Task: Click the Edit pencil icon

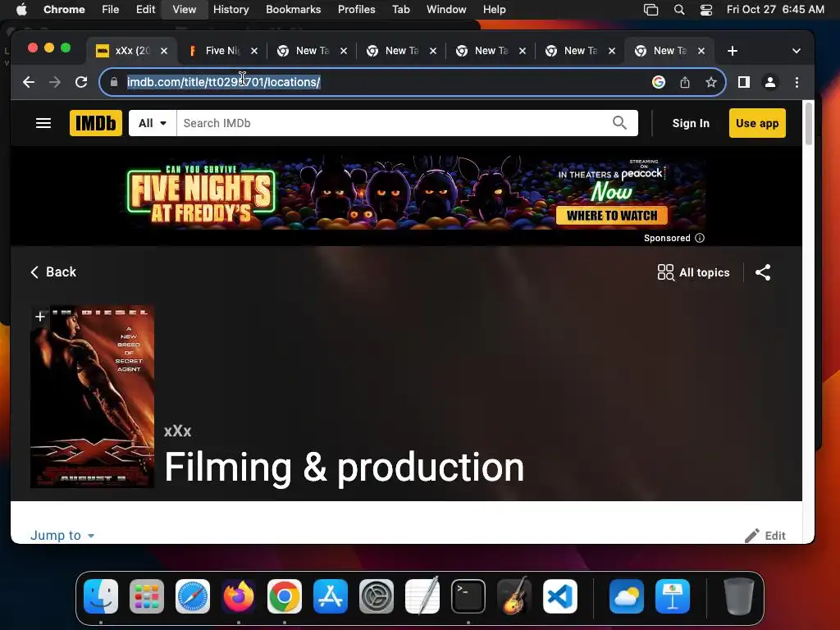Action: coord(752,535)
